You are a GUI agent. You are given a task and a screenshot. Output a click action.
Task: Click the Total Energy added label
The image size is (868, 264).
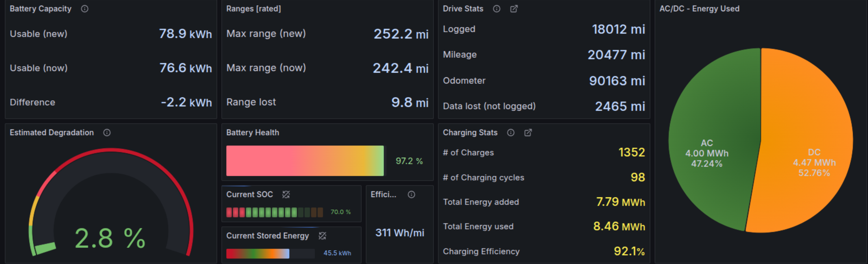pyautogui.click(x=481, y=202)
